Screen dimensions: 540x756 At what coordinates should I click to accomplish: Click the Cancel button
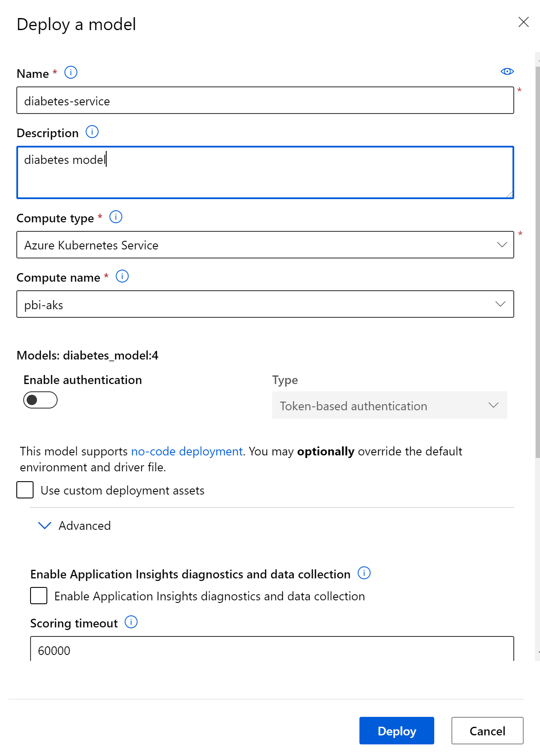click(487, 731)
